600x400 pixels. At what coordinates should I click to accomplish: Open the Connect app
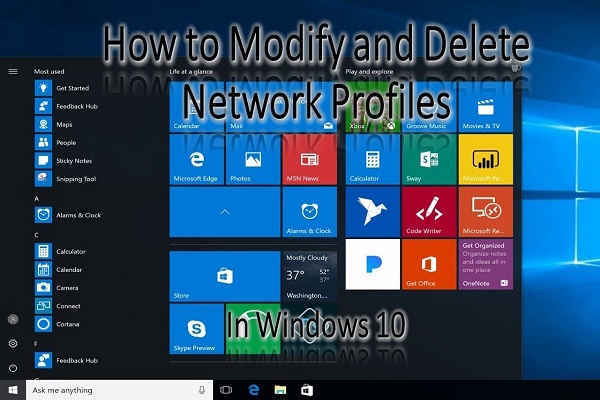(x=58, y=306)
